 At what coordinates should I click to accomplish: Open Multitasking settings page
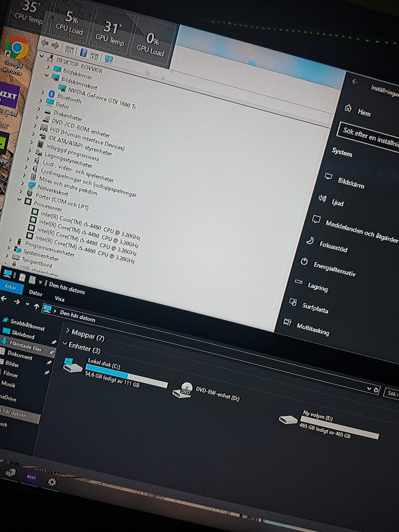pos(306,327)
